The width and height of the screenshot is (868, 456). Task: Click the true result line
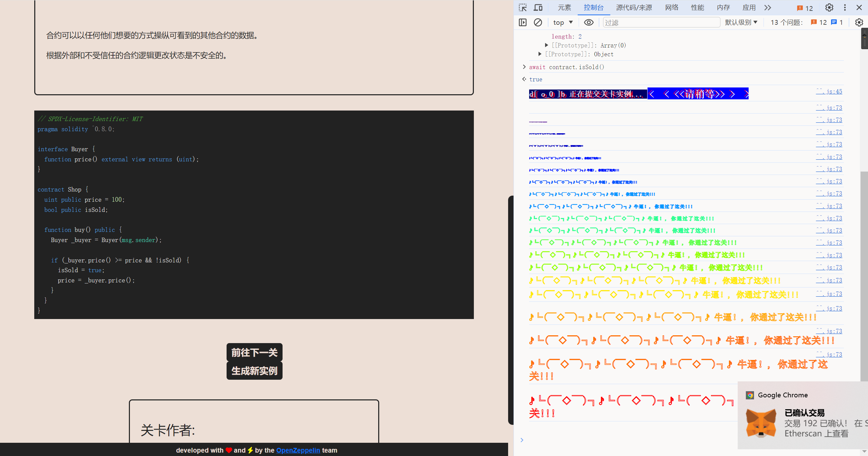click(x=536, y=79)
